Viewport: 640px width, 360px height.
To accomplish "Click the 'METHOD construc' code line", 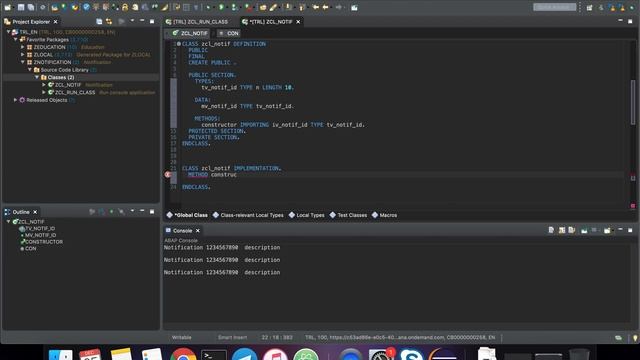I will click(212, 175).
